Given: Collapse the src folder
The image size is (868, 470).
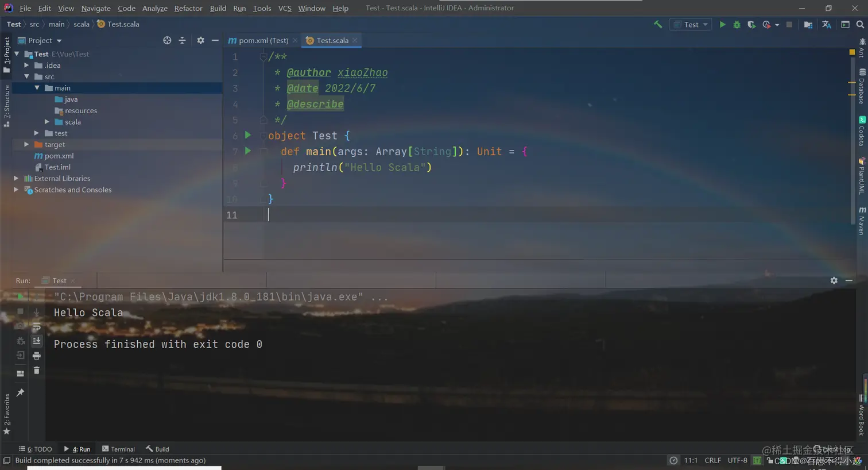Looking at the screenshot, I should click(26, 76).
